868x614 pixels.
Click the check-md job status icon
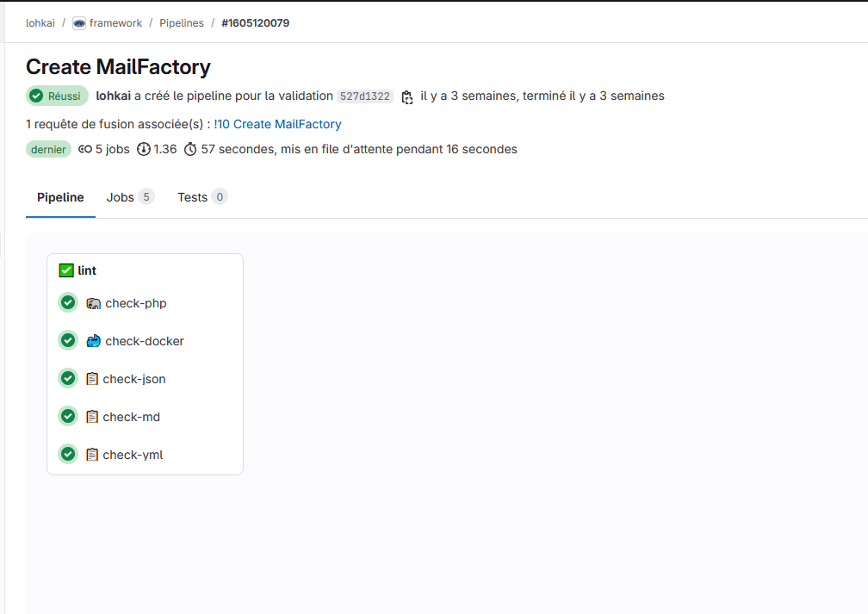click(x=68, y=416)
